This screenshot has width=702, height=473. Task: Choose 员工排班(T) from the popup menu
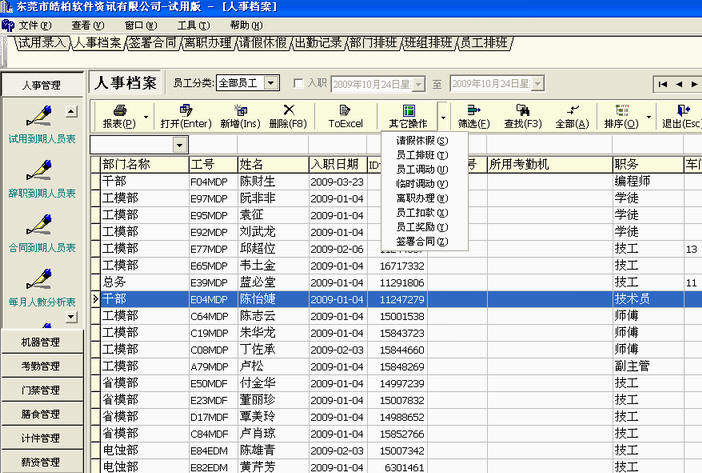pos(422,155)
